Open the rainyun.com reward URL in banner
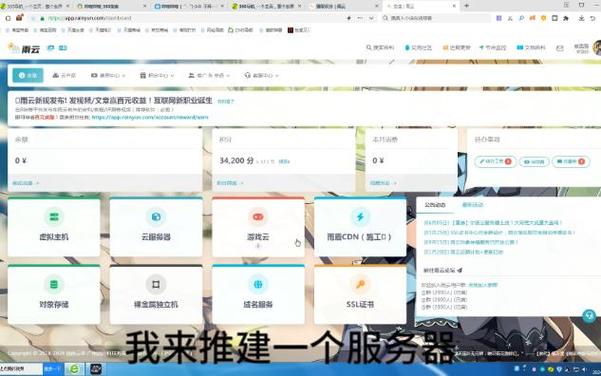 150,117
